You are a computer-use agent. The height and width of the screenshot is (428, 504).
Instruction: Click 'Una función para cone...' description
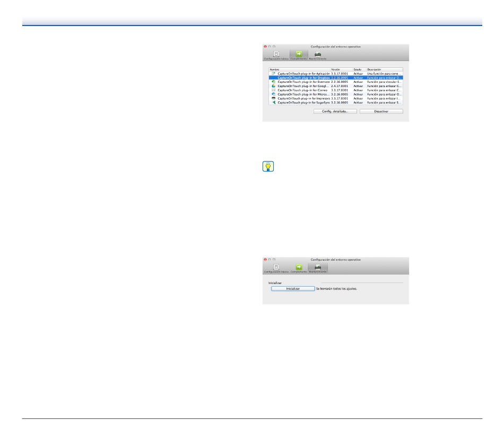(384, 74)
